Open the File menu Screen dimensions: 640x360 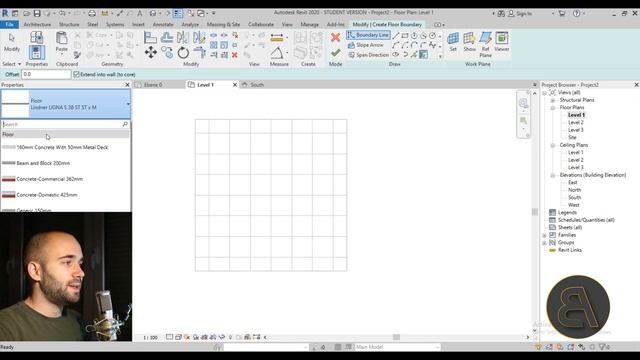[x=9, y=24]
